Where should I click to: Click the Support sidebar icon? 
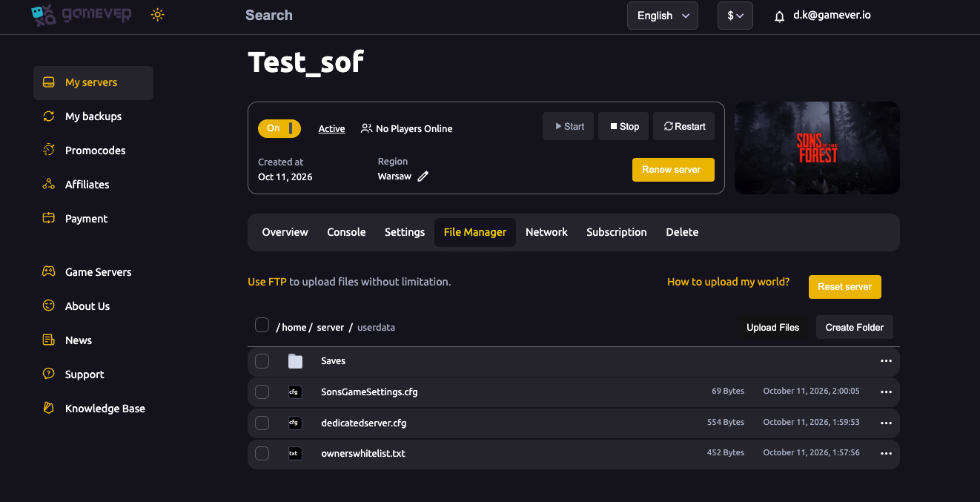click(49, 374)
